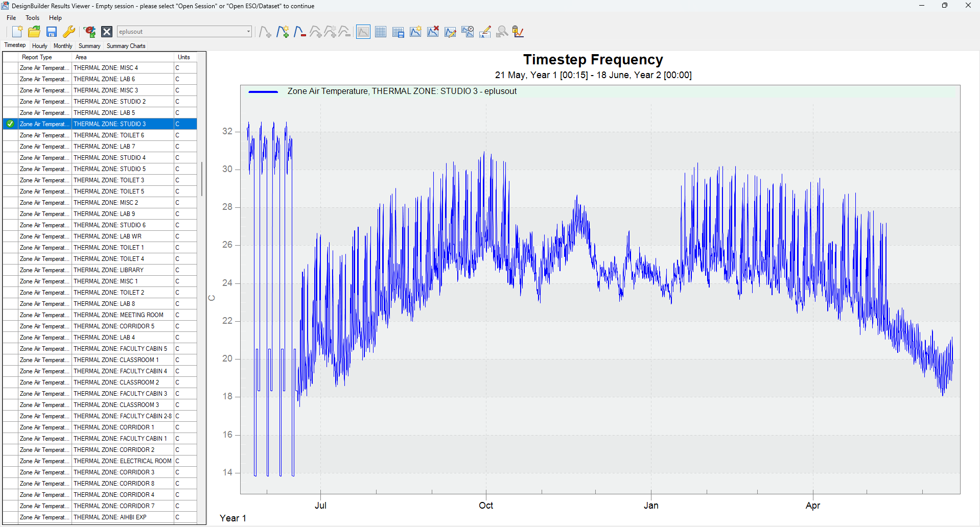This screenshot has width=980, height=527.
Task: Tick checkbox cell for MISC 4 row
Action: [x=10, y=68]
